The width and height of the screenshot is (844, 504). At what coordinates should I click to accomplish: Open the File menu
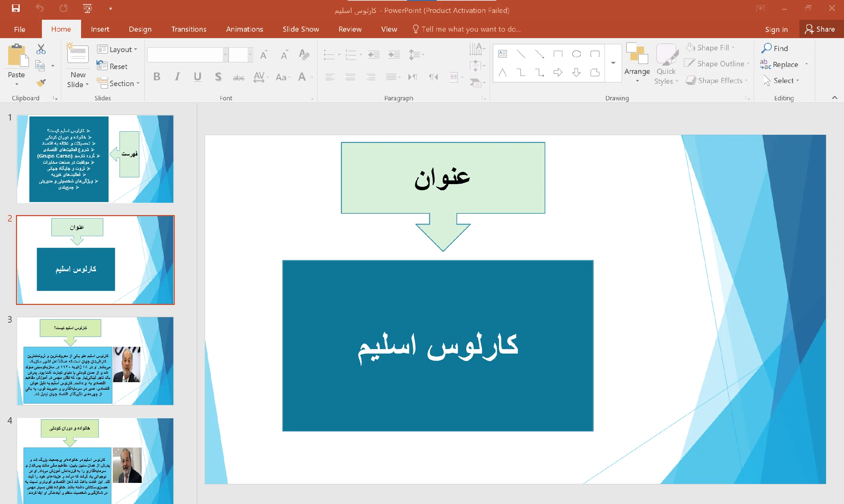point(20,29)
